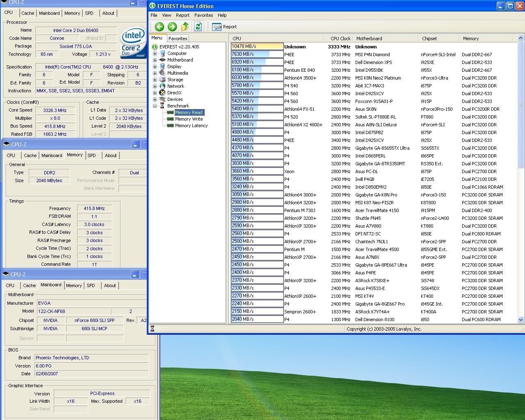
Task: Open Cache tab in top CPU-Z window
Action: pos(28,13)
